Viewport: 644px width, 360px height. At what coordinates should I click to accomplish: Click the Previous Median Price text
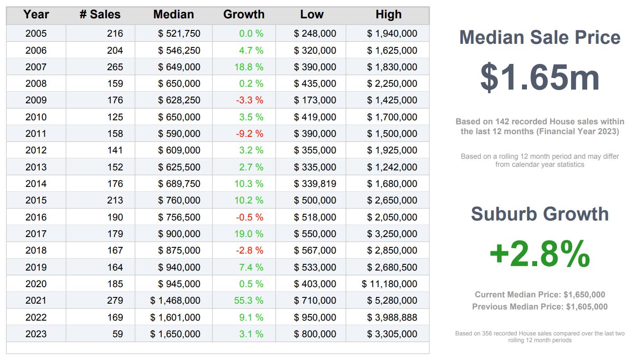539,307
